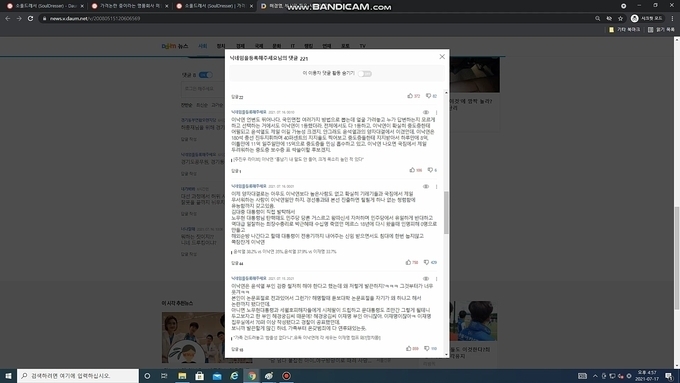The height and width of the screenshot is (383, 680).
Task: Open three-dot menu of 00:10 comment
Action: [436, 112]
